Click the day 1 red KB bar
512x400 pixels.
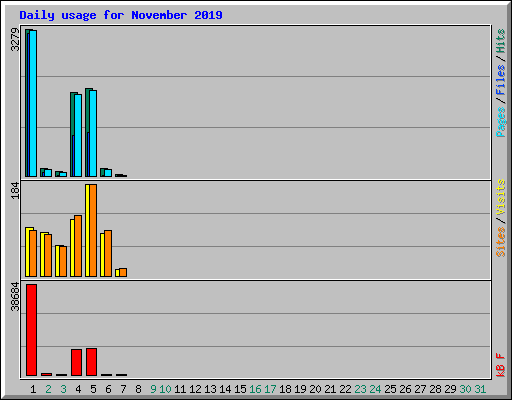coord(32,330)
